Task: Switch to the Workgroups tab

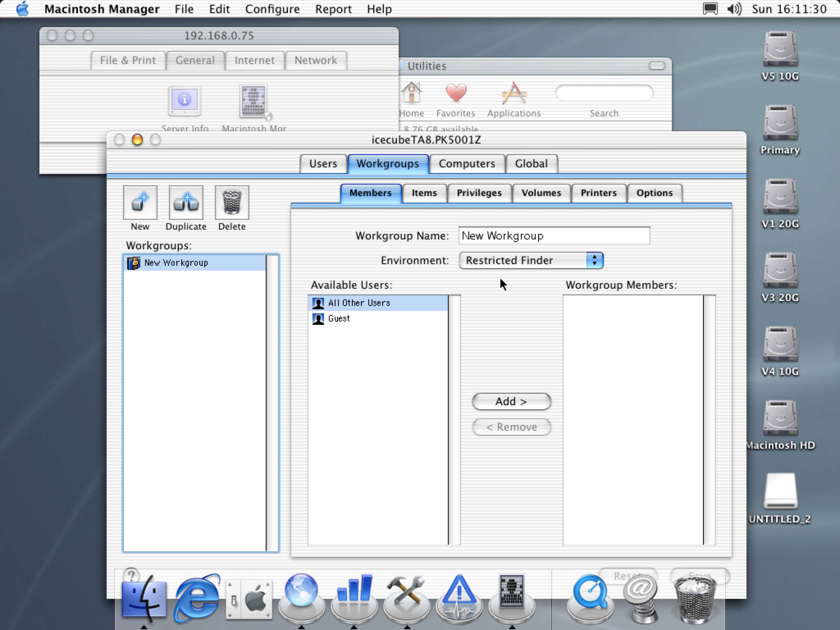Action: point(388,164)
